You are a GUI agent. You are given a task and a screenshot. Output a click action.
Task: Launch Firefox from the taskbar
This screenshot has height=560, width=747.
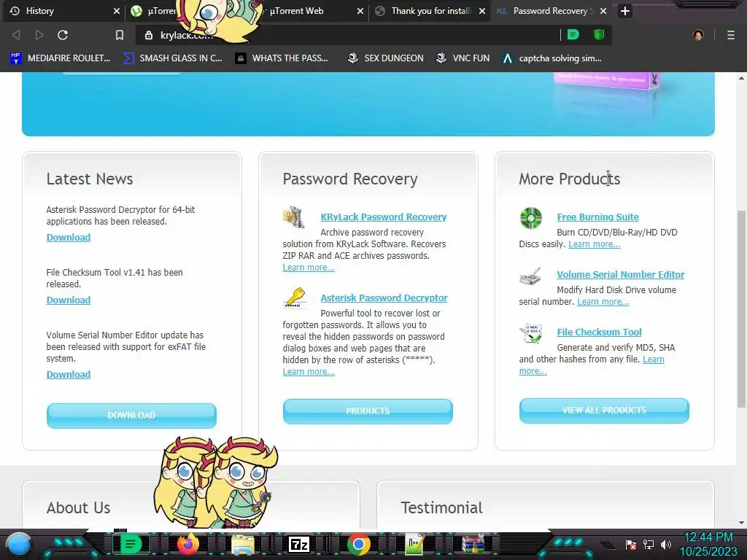[x=187, y=544]
